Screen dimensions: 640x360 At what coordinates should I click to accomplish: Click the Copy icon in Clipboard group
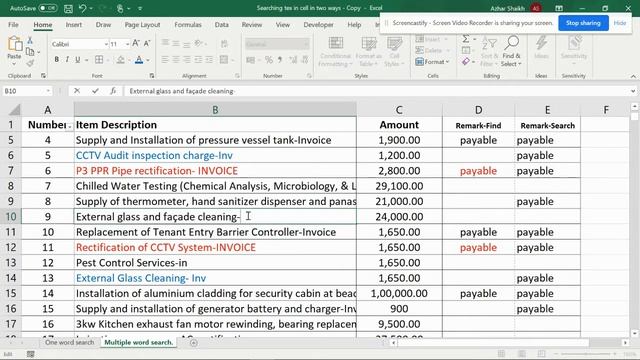coord(30,52)
